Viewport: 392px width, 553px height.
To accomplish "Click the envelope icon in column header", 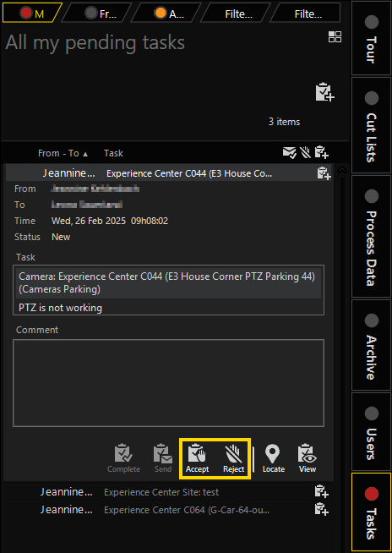I will [x=290, y=153].
